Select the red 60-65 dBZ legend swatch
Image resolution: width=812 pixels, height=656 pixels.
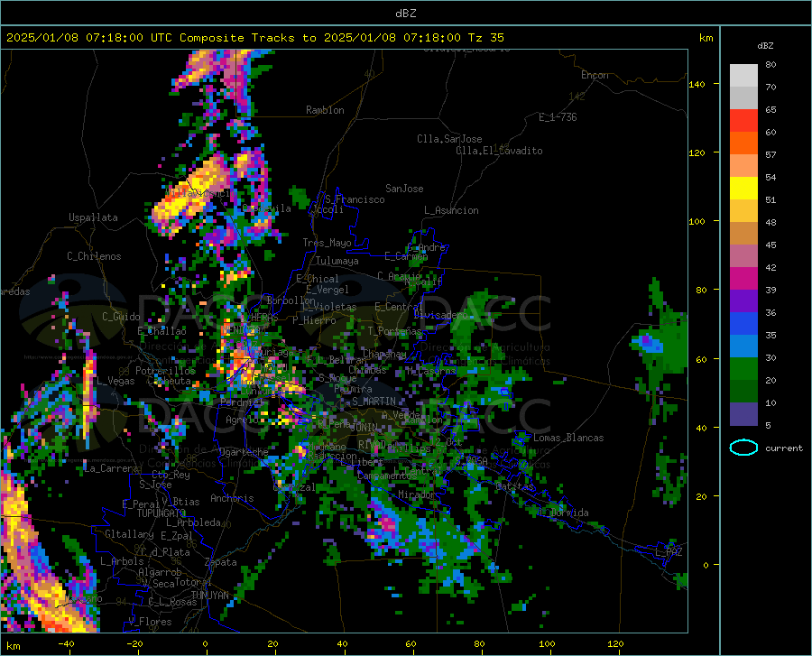[x=743, y=121]
